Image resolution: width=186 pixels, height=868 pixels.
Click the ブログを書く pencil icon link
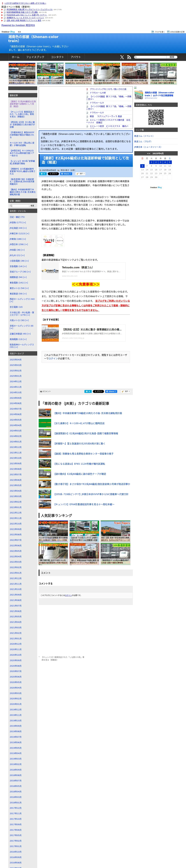[158, 32]
